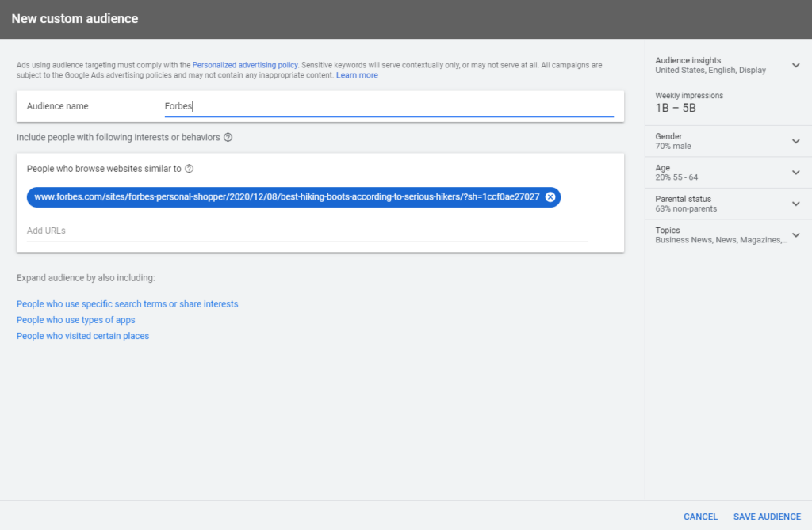Viewport: 812px width, 530px height.
Task: Open help for interests or behaviors
Action: [x=228, y=138]
